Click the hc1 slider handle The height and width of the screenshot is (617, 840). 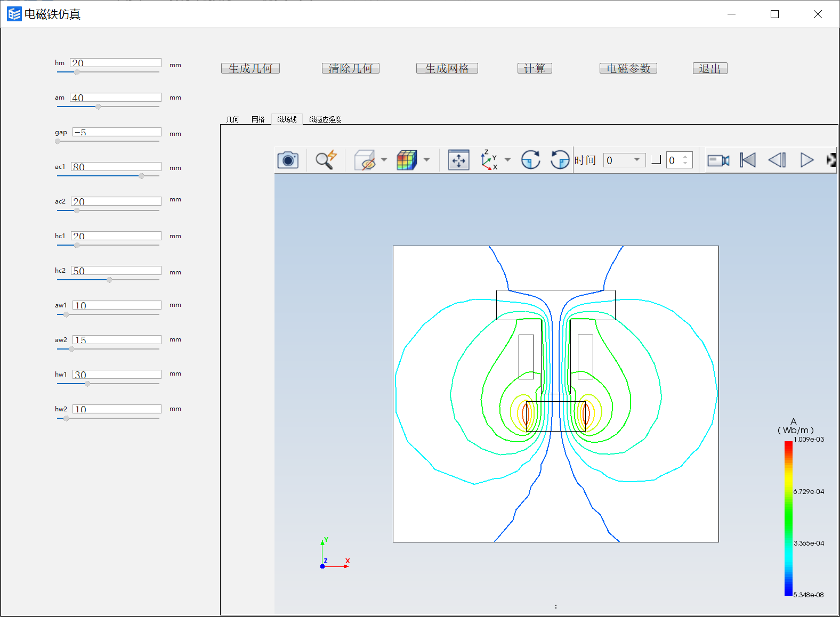77,245
